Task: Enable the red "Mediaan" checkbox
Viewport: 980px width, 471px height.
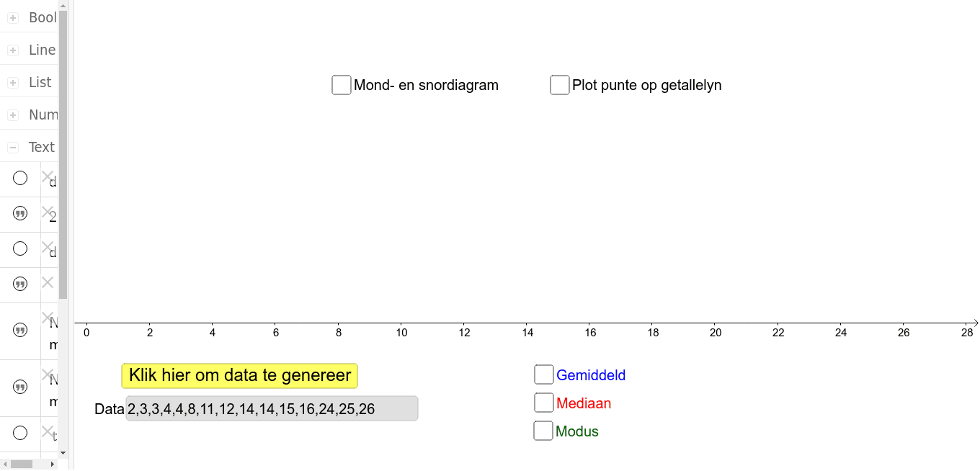Action: tap(543, 402)
